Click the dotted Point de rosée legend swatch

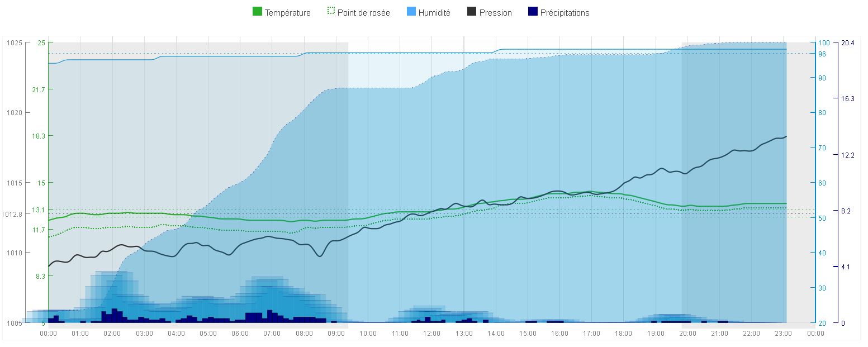click(330, 12)
